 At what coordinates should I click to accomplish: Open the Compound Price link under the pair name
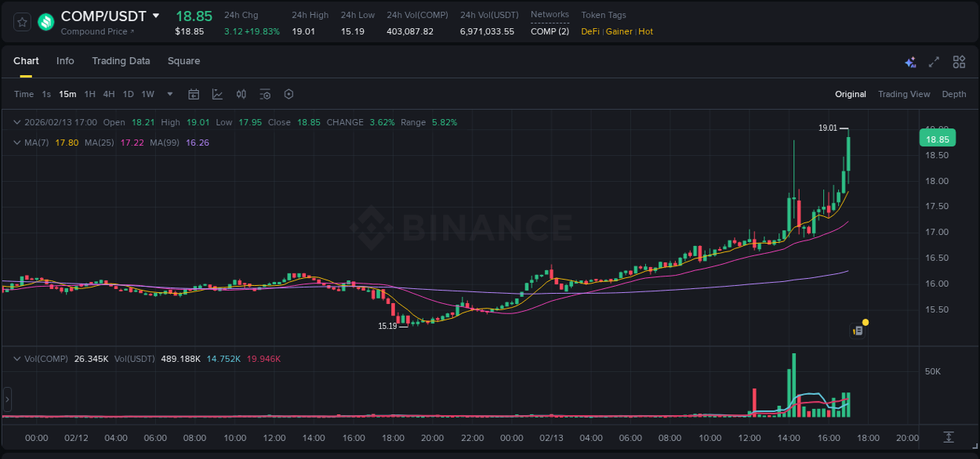coord(97,31)
